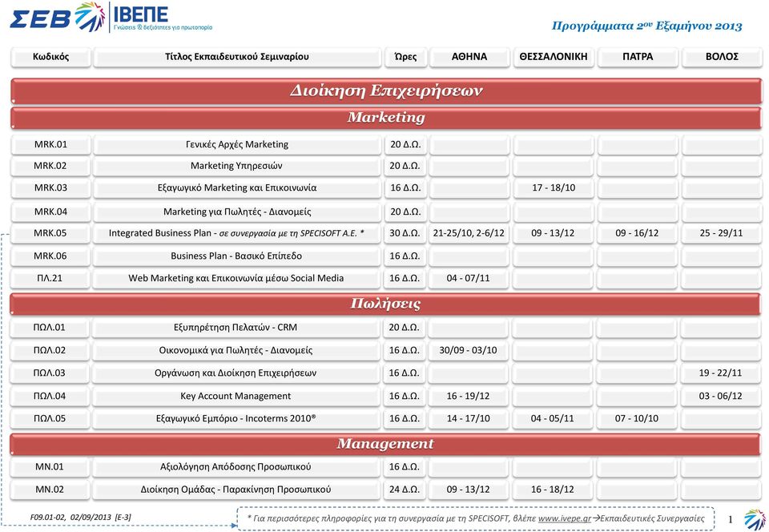Select the Διοίκηση Επιχειρήσεων section banner
769x532 pixels.
point(386,91)
